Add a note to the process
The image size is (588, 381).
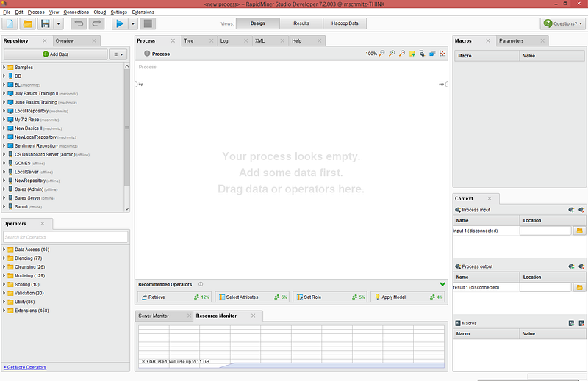click(412, 54)
